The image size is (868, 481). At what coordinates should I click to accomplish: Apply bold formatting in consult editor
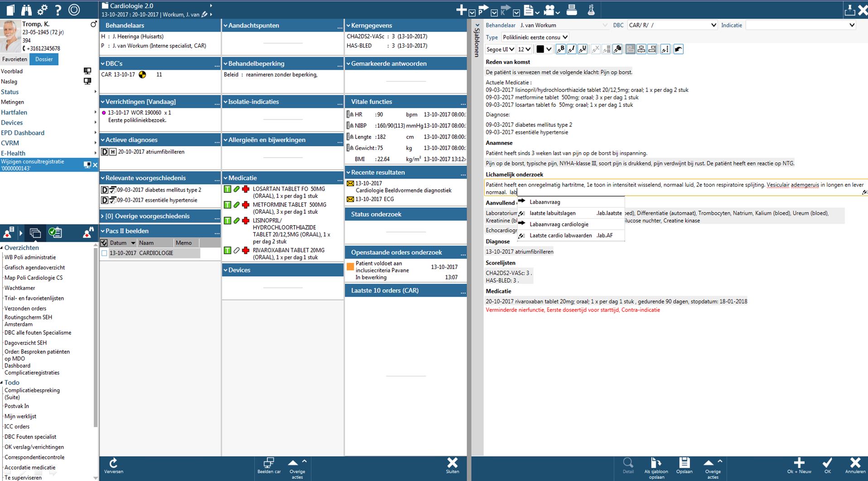pos(560,49)
